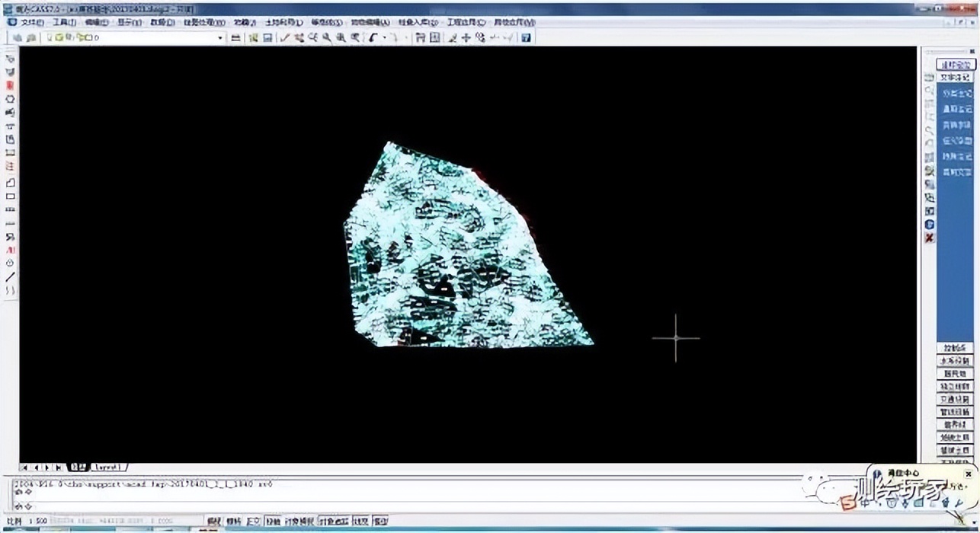Expand the 控制点 category in right panel

[954, 348]
